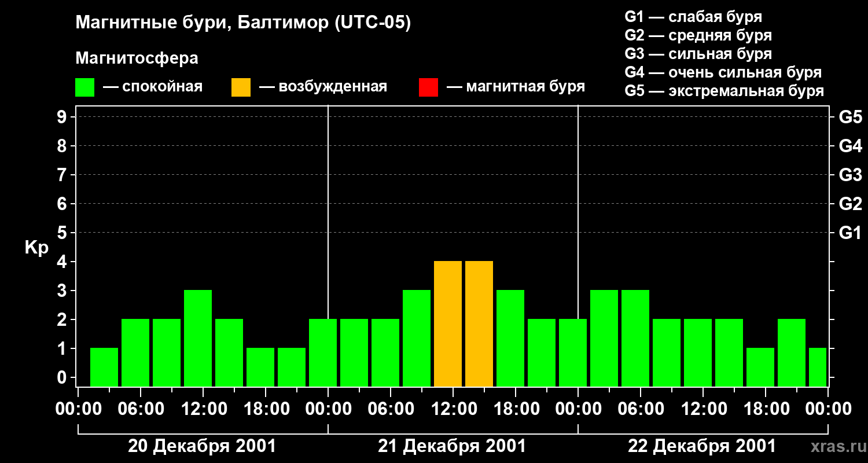
Task: Click the first Kp 3 bar on 22 December
Action: 604,338
